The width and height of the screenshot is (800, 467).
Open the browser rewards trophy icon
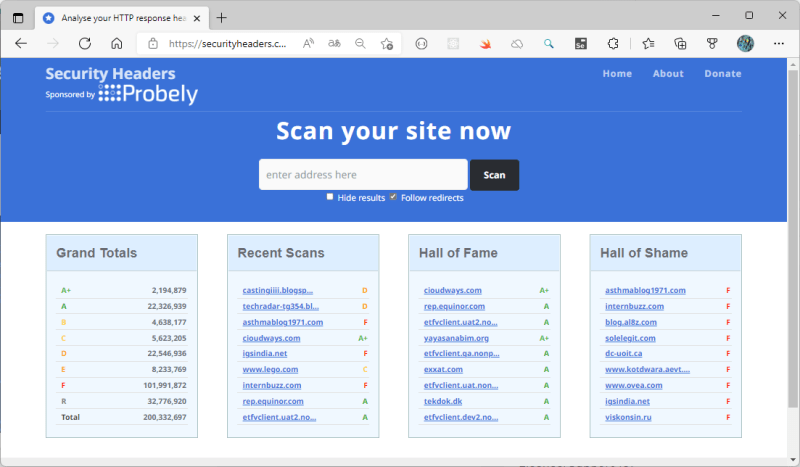pos(712,44)
